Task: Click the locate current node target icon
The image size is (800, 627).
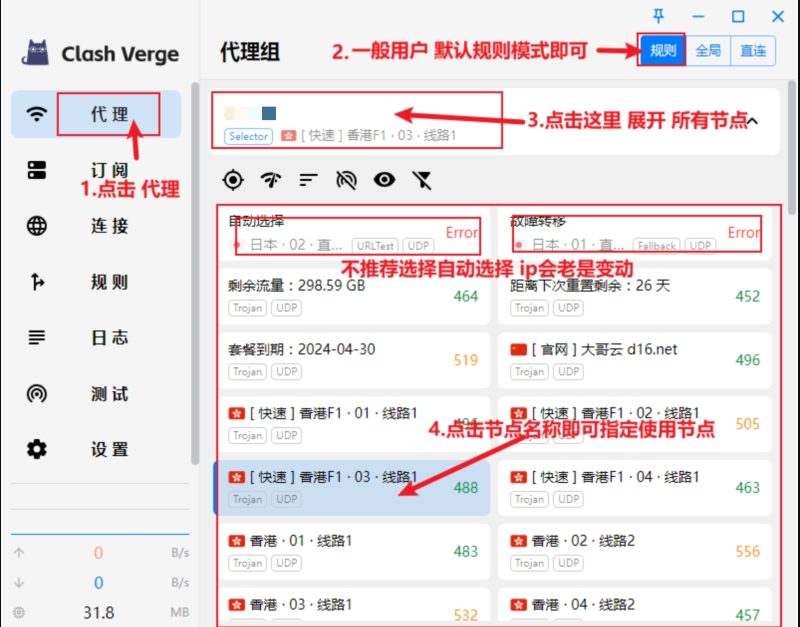Action: click(232, 180)
